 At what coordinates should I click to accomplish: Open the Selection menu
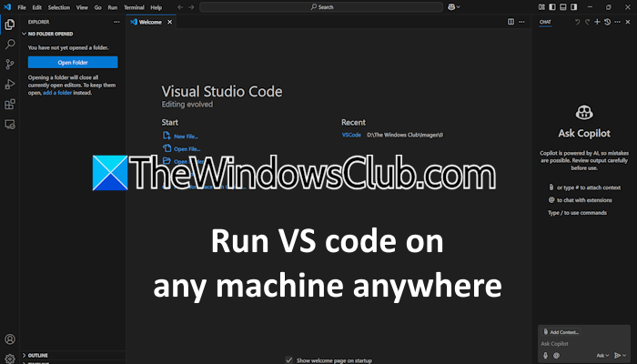pyautogui.click(x=59, y=7)
